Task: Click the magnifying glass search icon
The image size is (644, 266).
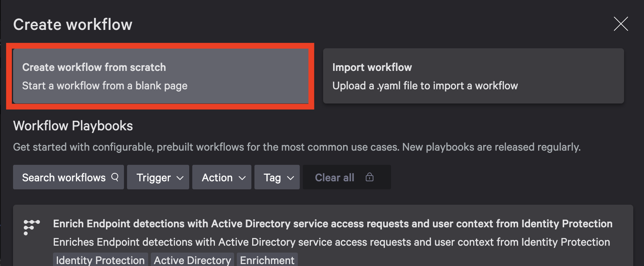Action: (x=115, y=177)
